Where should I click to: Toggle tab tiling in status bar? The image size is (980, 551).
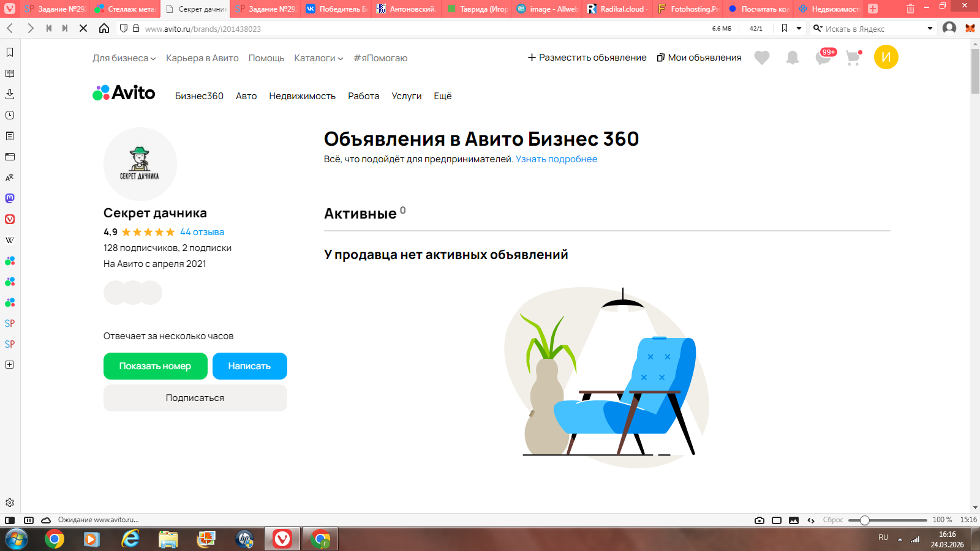[777, 520]
